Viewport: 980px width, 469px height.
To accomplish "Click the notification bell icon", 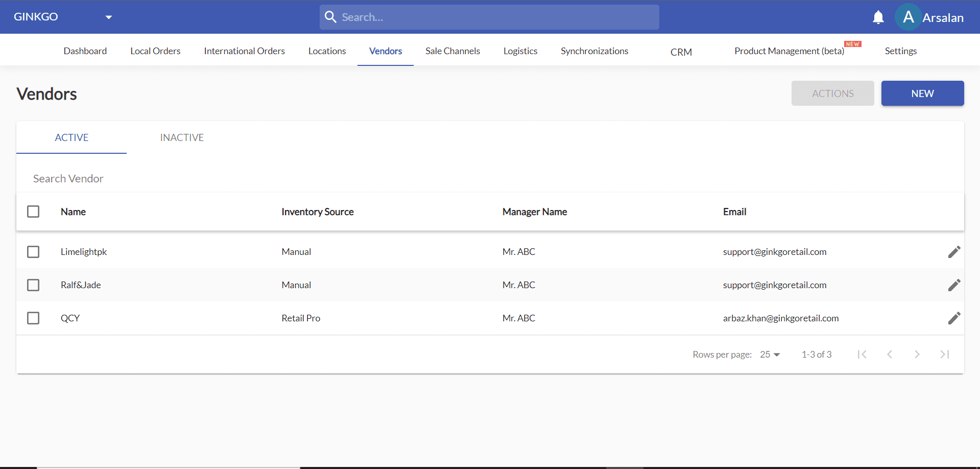I will 878,17.
